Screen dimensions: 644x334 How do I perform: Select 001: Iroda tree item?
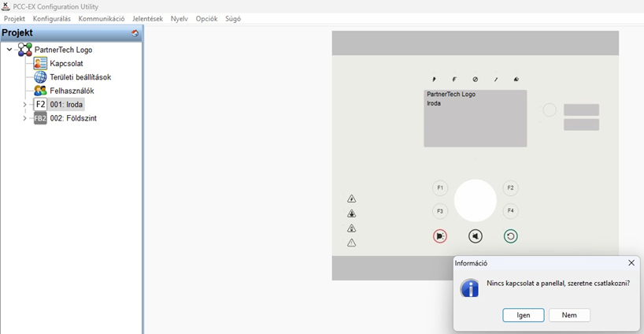tap(67, 105)
